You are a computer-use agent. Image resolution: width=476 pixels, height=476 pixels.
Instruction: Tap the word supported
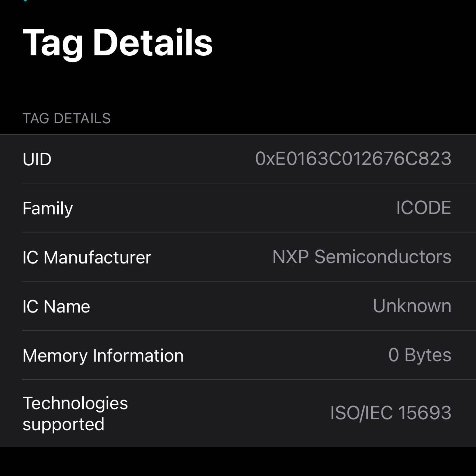click(x=63, y=424)
